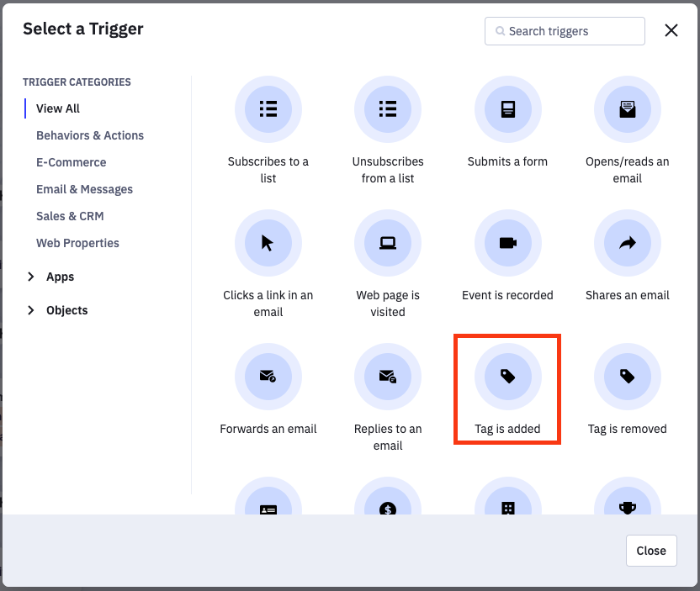Open the View All category
The image size is (700, 591).
(58, 108)
